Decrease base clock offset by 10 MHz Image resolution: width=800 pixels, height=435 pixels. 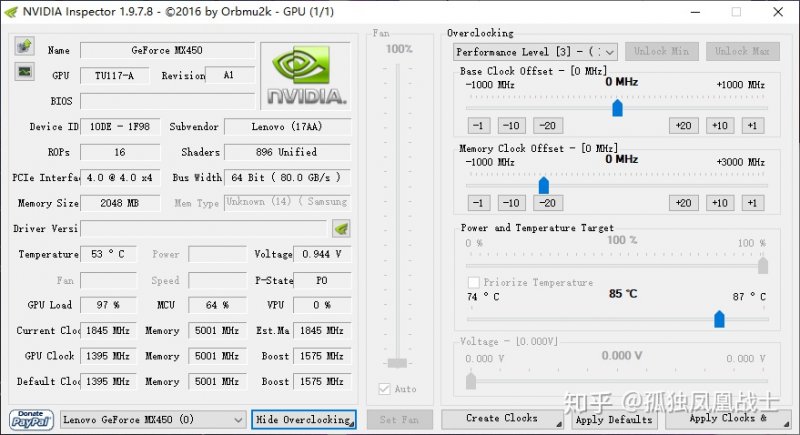pos(511,125)
